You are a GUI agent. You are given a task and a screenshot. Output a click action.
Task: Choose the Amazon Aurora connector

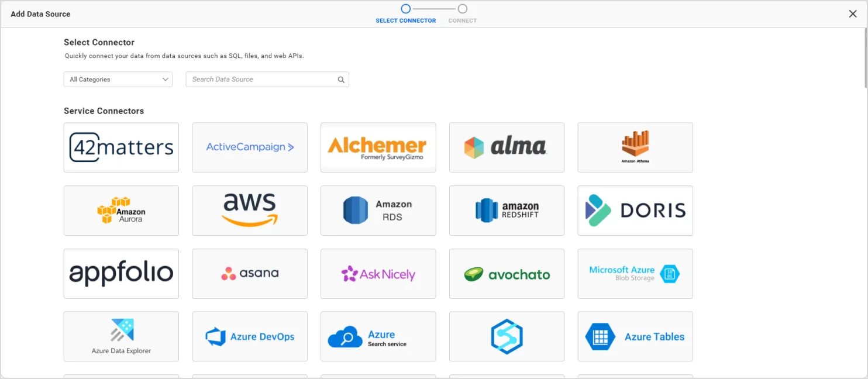121,211
